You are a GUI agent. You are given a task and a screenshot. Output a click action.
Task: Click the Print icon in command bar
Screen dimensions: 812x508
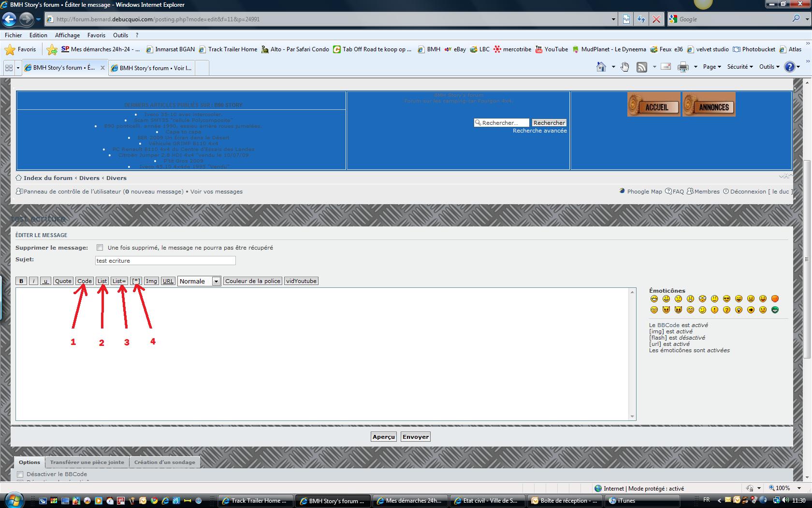click(682, 67)
